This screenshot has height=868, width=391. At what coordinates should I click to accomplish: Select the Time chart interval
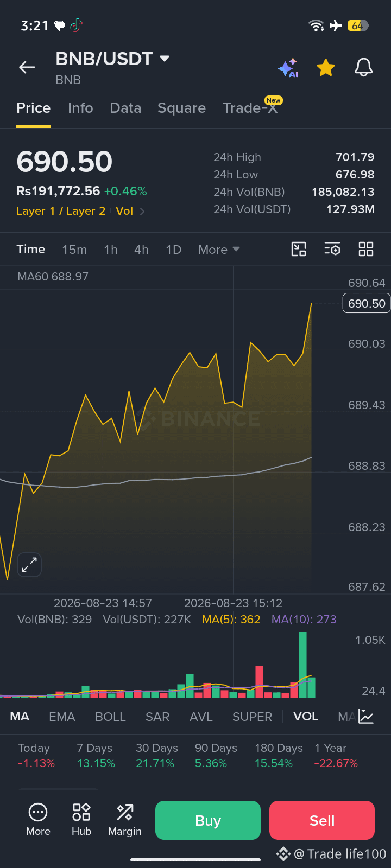(x=31, y=249)
